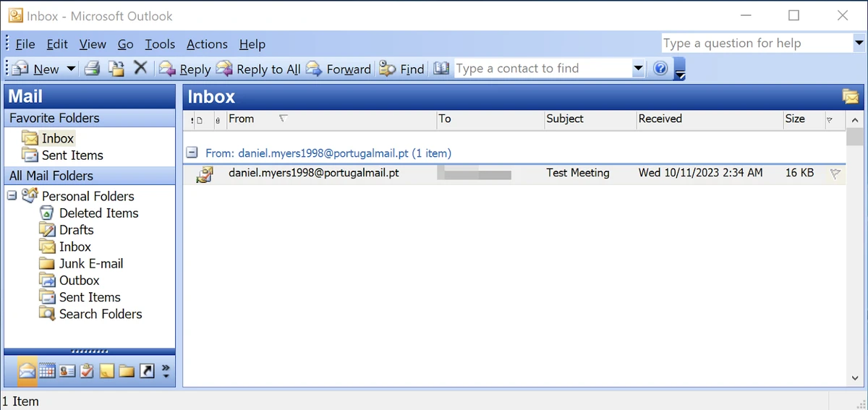Open the Address Book icon
The width and height of the screenshot is (868, 410).
click(x=441, y=69)
